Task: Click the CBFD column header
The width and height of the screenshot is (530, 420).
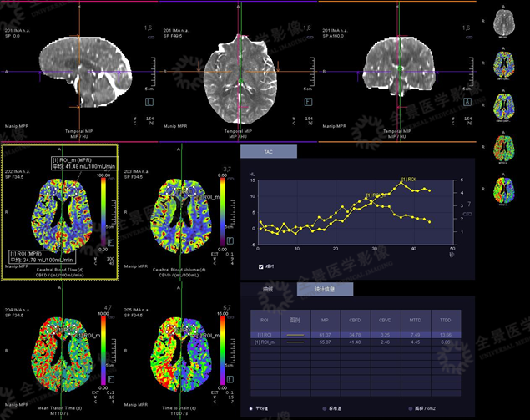Action: tap(355, 319)
